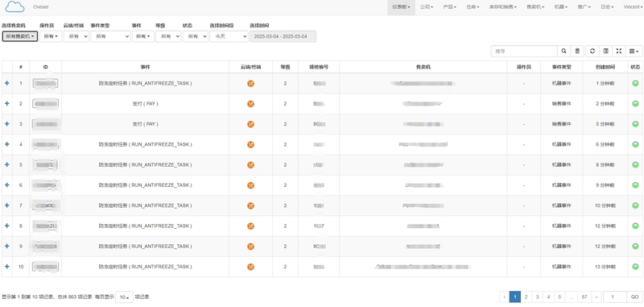Viewport: 644px width, 307px height.
Task: Click the orange X icon in row 8
Action: click(250, 226)
